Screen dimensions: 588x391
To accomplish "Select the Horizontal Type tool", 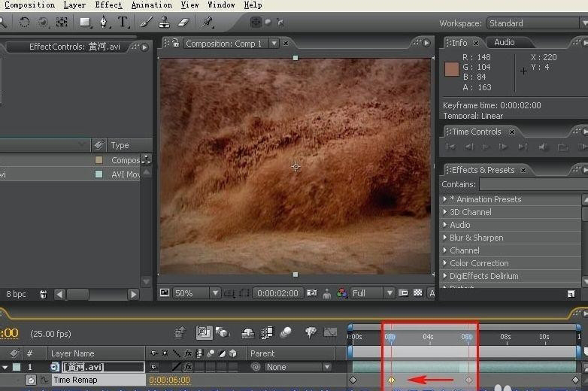I will coord(123,23).
